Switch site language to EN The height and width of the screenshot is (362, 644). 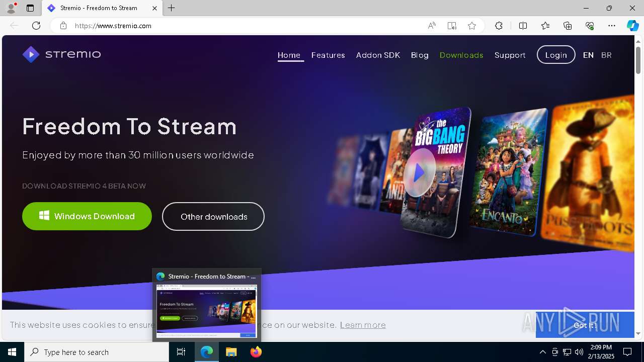pyautogui.click(x=588, y=55)
